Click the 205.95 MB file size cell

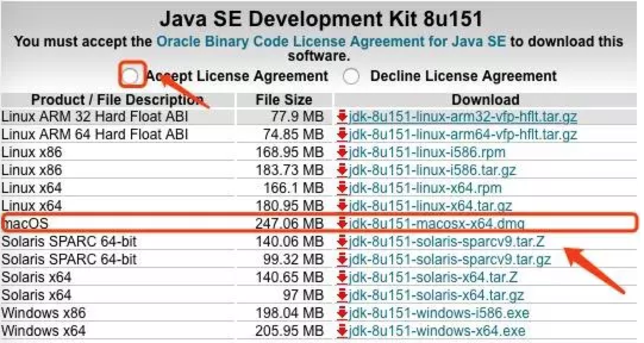[284, 331]
